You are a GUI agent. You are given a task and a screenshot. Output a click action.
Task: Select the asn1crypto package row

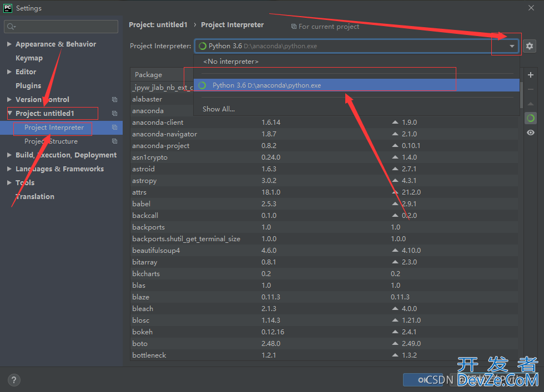tap(324, 157)
